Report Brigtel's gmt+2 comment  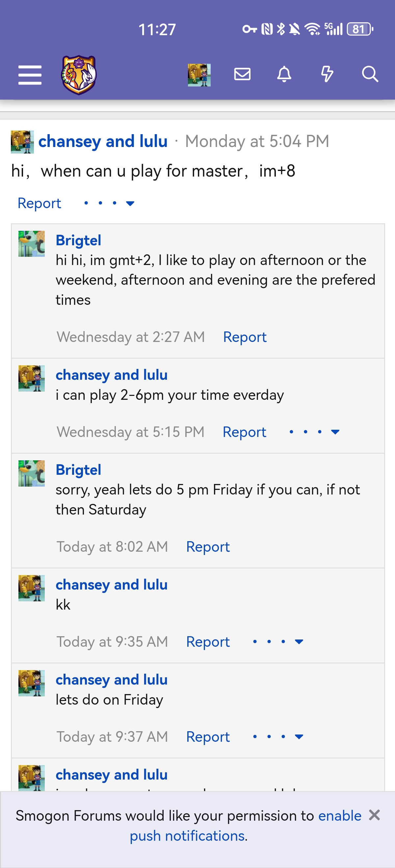pyautogui.click(x=245, y=337)
